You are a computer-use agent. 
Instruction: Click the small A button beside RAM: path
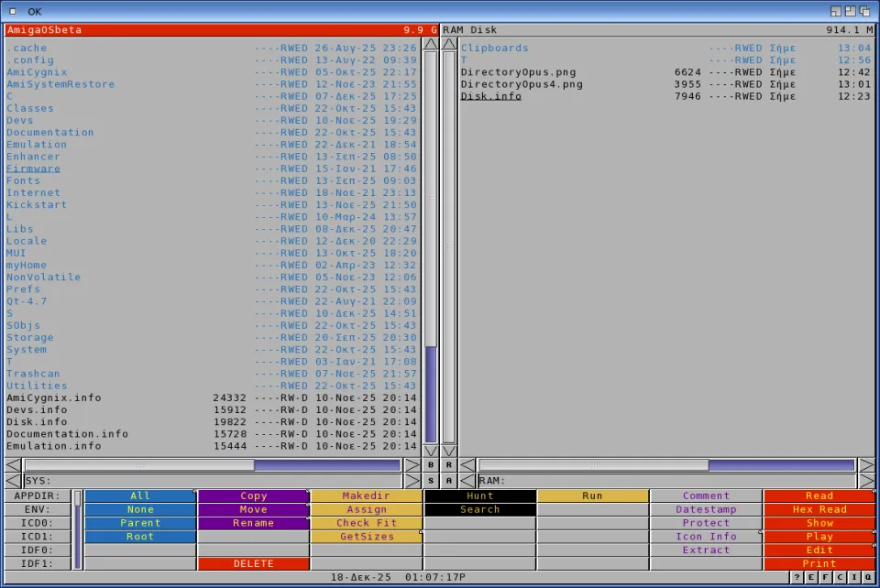[449, 481]
